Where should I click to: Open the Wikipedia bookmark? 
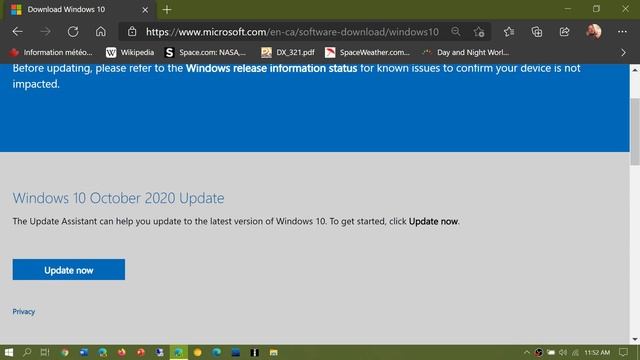(130, 52)
